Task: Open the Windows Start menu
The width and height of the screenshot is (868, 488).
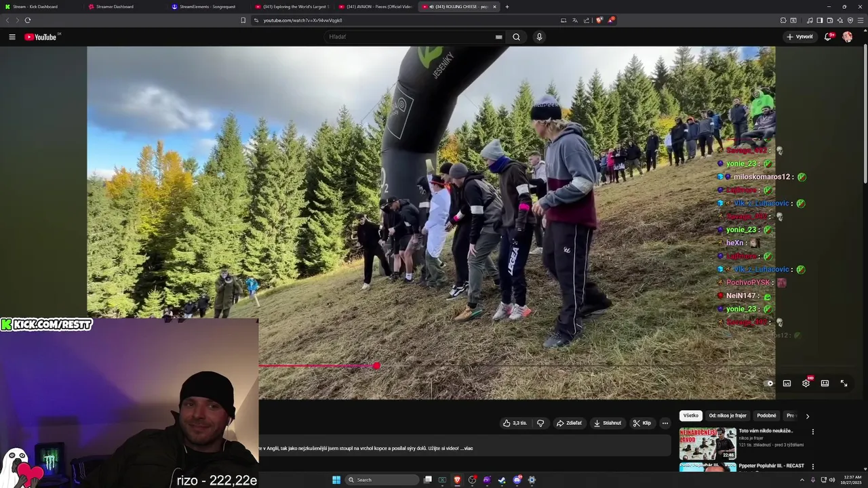Action: click(x=336, y=480)
